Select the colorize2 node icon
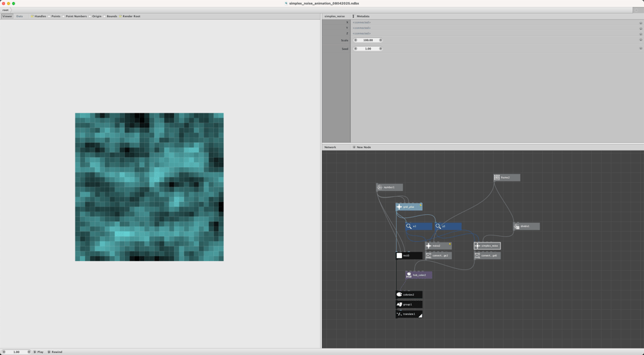The width and height of the screenshot is (644, 355). click(399, 295)
